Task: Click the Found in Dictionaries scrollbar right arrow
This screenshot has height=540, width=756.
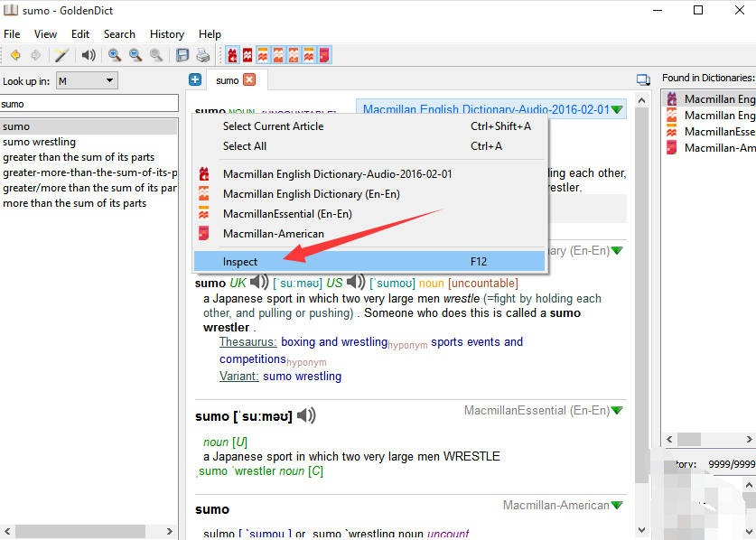Action: click(750, 439)
